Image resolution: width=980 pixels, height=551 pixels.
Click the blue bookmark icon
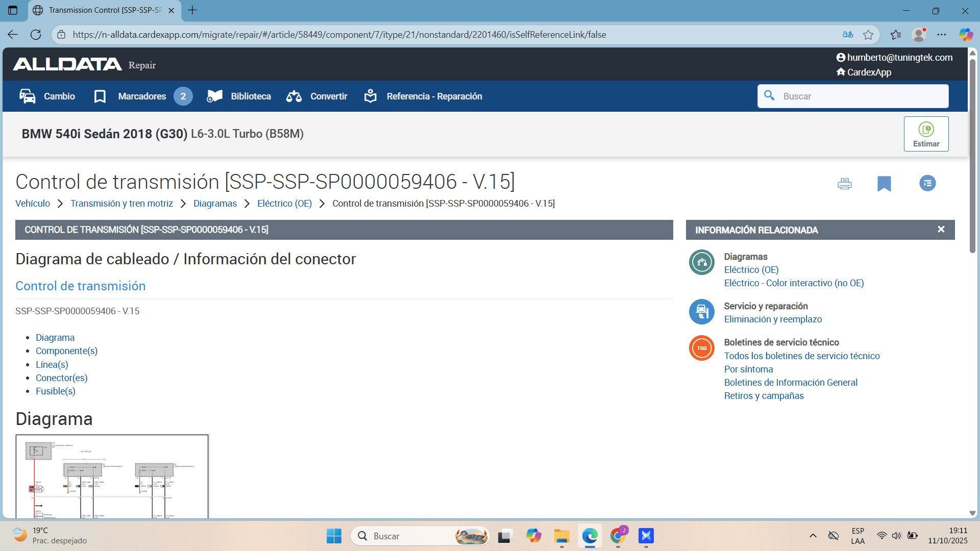click(x=884, y=184)
